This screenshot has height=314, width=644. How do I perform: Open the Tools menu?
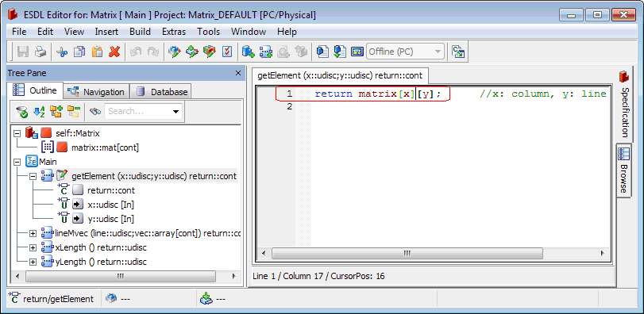[208, 32]
